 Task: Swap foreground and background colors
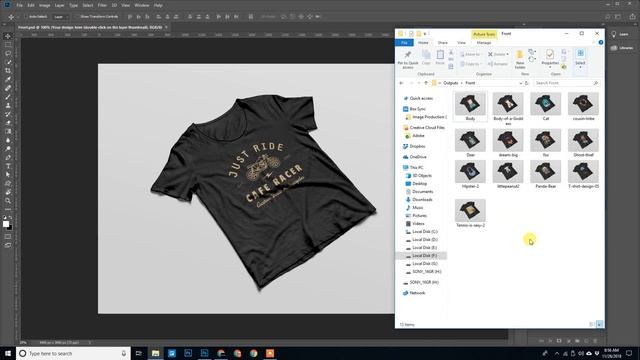pyautogui.click(x=11, y=218)
